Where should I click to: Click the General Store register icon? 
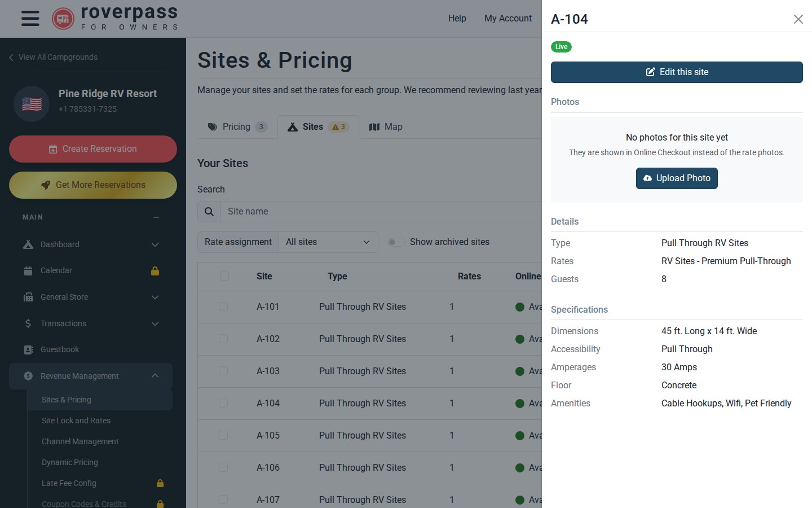pyautogui.click(x=28, y=297)
